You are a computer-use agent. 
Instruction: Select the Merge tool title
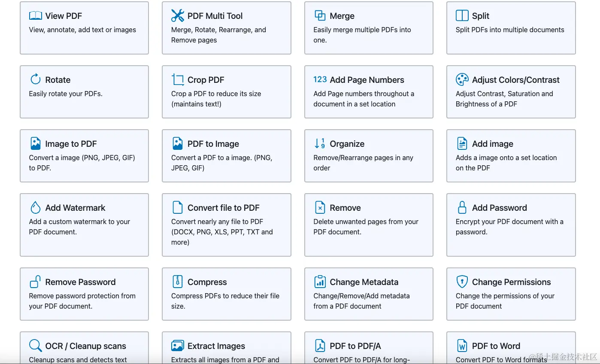coord(342,16)
